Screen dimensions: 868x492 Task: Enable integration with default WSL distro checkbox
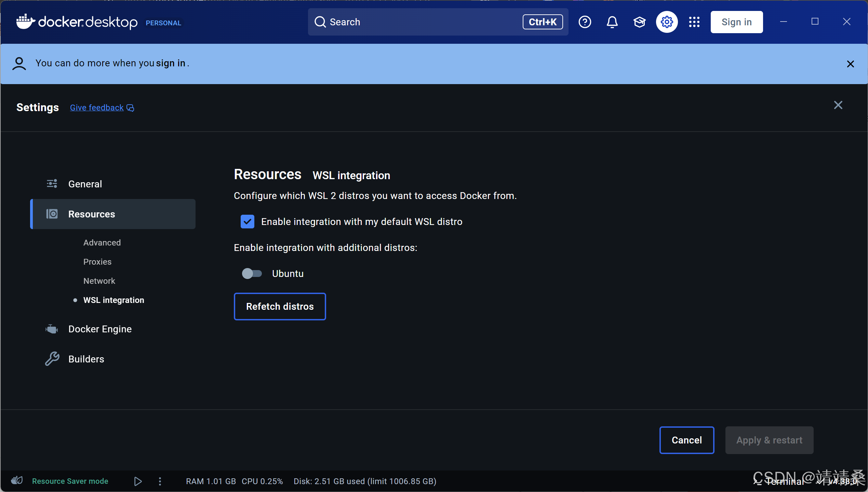248,222
